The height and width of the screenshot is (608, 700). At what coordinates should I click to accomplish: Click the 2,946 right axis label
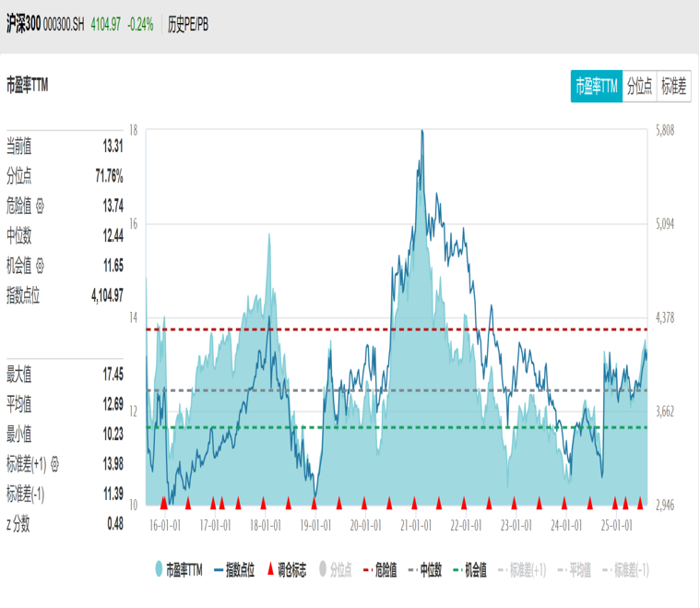coord(665,505)
